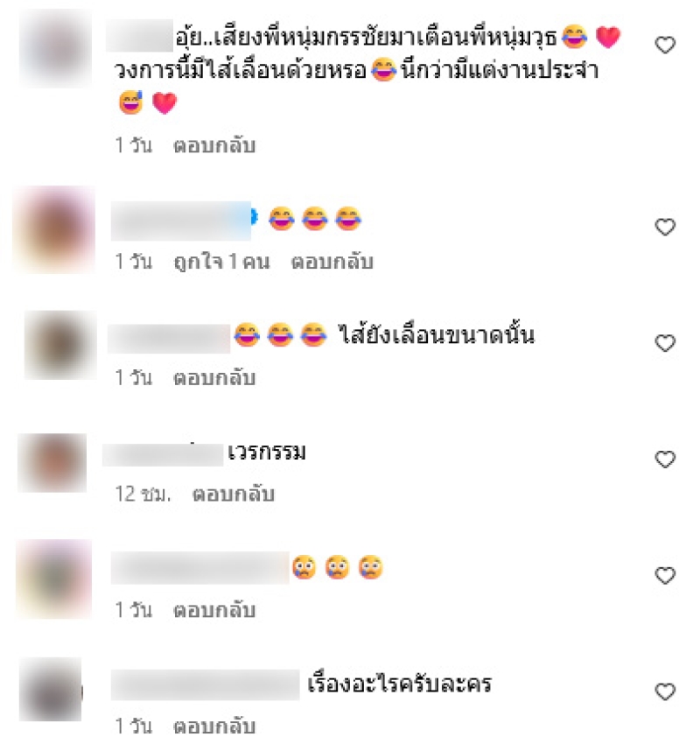Open avatar of the verified commenter
This screenshot has width=700, height=737.
(x=54, y=229)
